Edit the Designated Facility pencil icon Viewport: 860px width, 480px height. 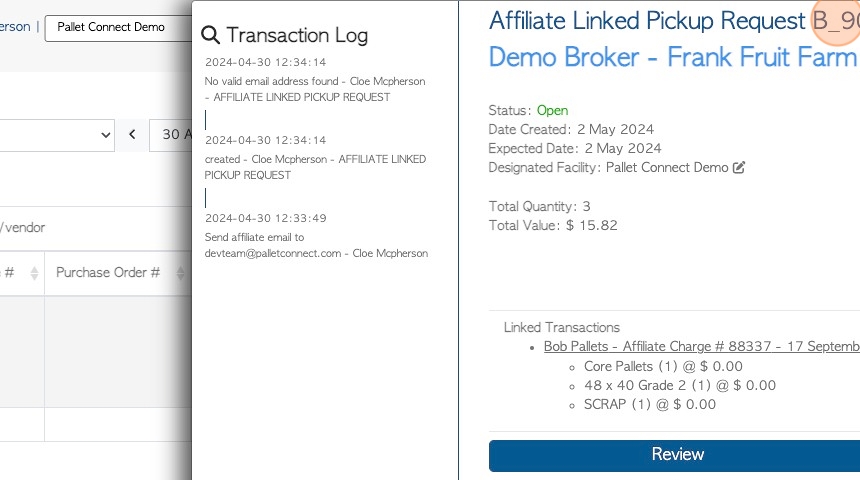pyautogui.click(x=739, y=167)
